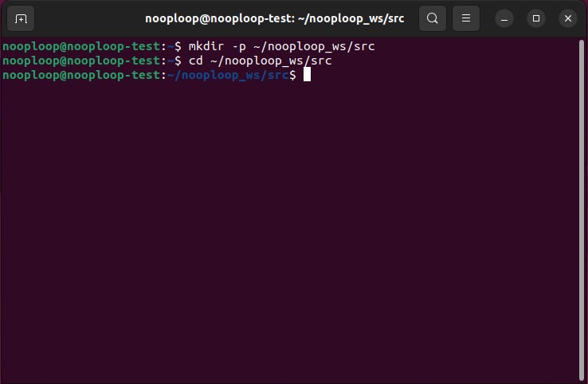588x384 pixels.
Task: Open the hamburger menu
Action: point(467,18)
